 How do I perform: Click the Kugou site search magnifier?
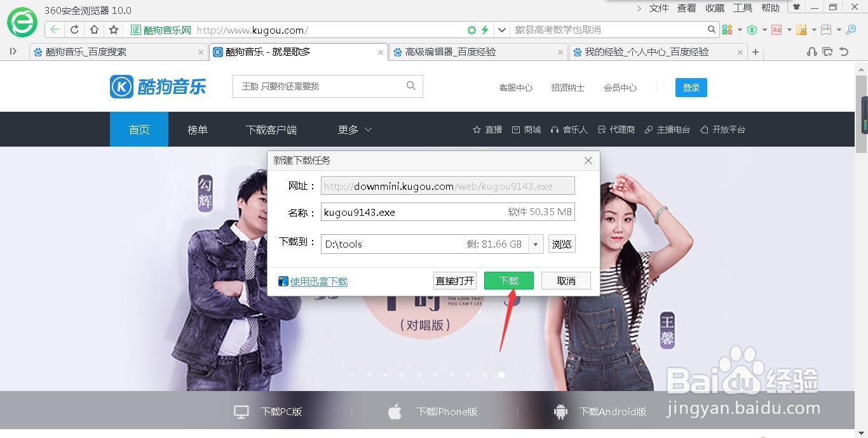pos(411,86)
